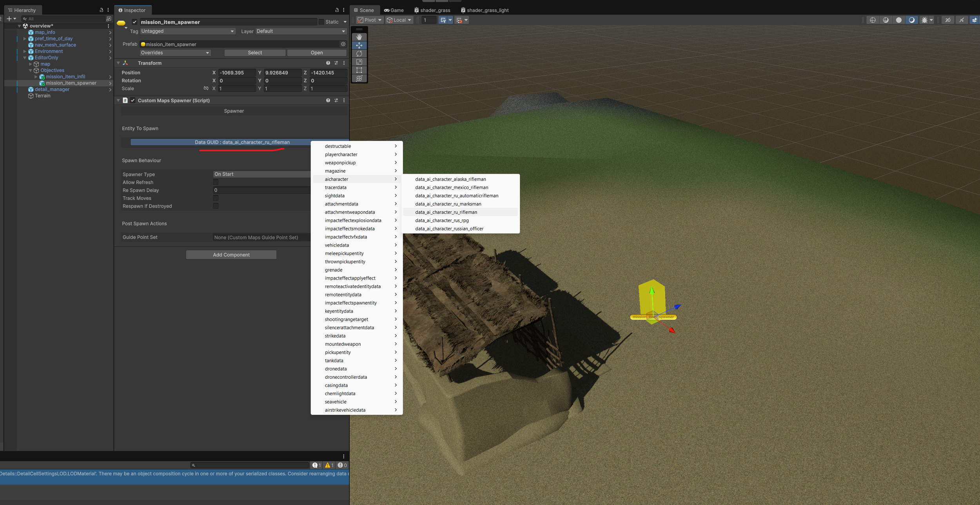Click the Add Component button
The height and width of the screenshot is (505, 980).
(x=231, y=255)
